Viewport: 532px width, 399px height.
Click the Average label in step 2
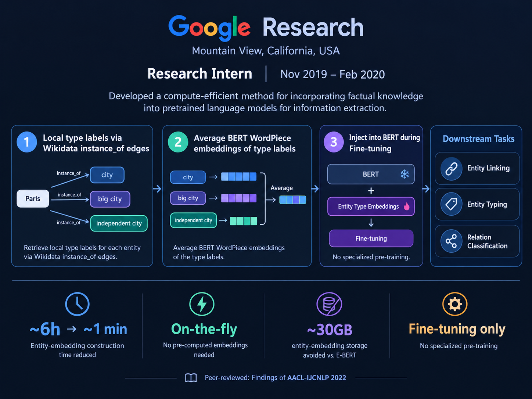tap(281, 188)
